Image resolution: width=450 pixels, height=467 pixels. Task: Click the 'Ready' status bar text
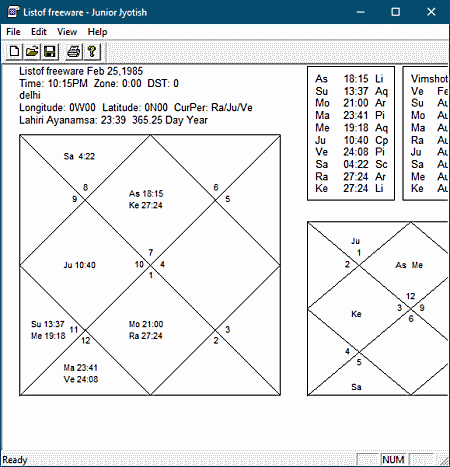coord(15,460)
